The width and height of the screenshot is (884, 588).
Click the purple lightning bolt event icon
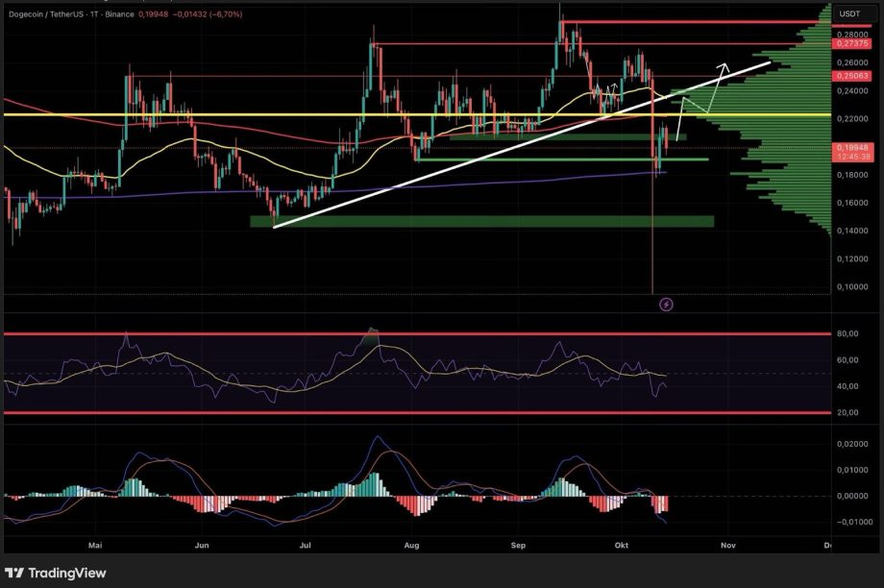pos(666,305)
